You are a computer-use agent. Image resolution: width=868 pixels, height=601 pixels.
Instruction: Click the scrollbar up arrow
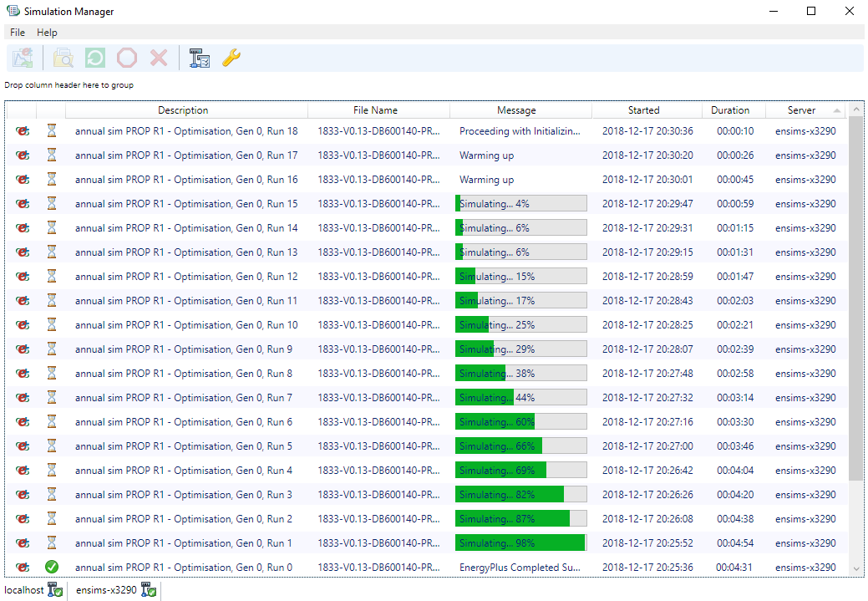tap(856, 110)
